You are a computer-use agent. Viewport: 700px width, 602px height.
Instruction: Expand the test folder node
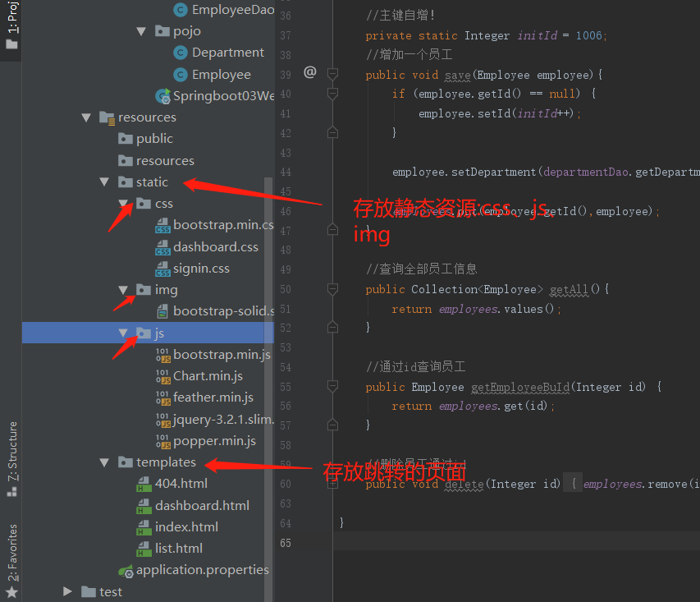pyautogui.click(x=67, y=591)
